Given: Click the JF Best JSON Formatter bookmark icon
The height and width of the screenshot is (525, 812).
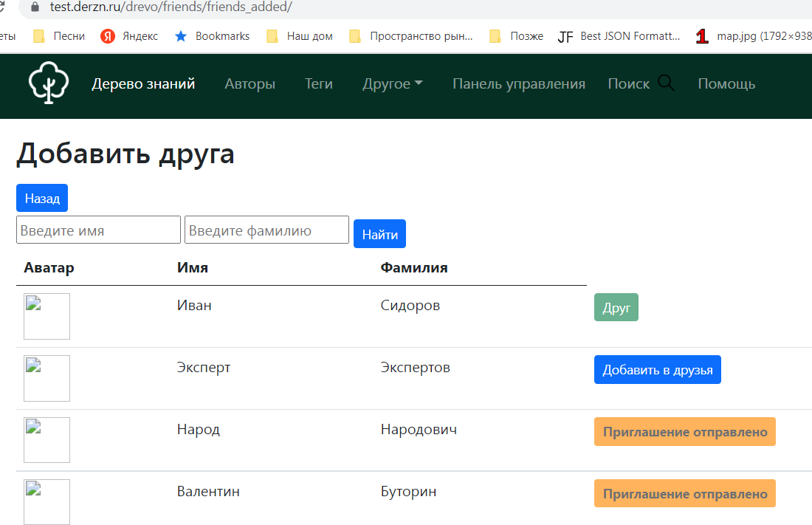Looking at the screenshot, I should pyautogui.click(x=565, y=35).
